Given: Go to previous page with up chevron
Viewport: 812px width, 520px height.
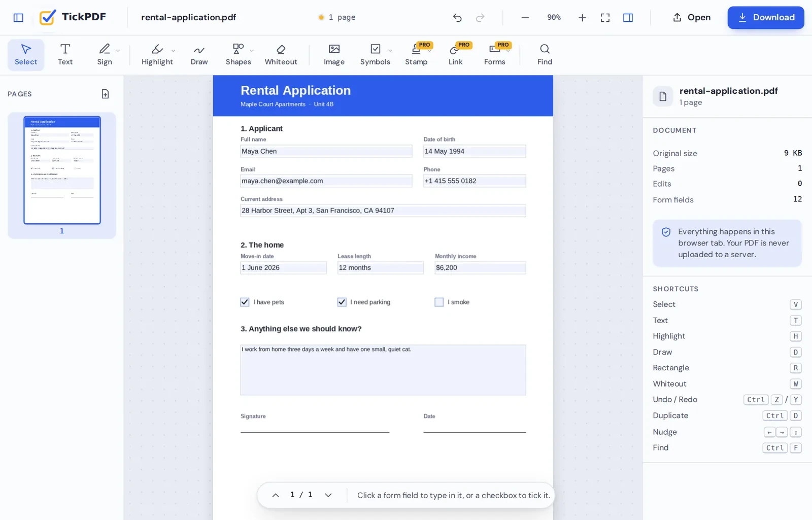Looking at the screenshot, I should tap(276, 495).
